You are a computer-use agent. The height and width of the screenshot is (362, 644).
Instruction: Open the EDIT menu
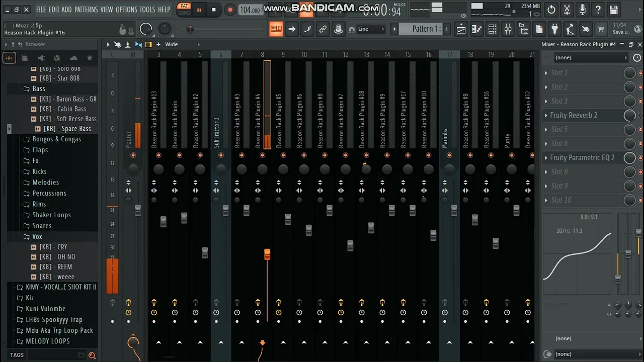[x=54, y=10]
